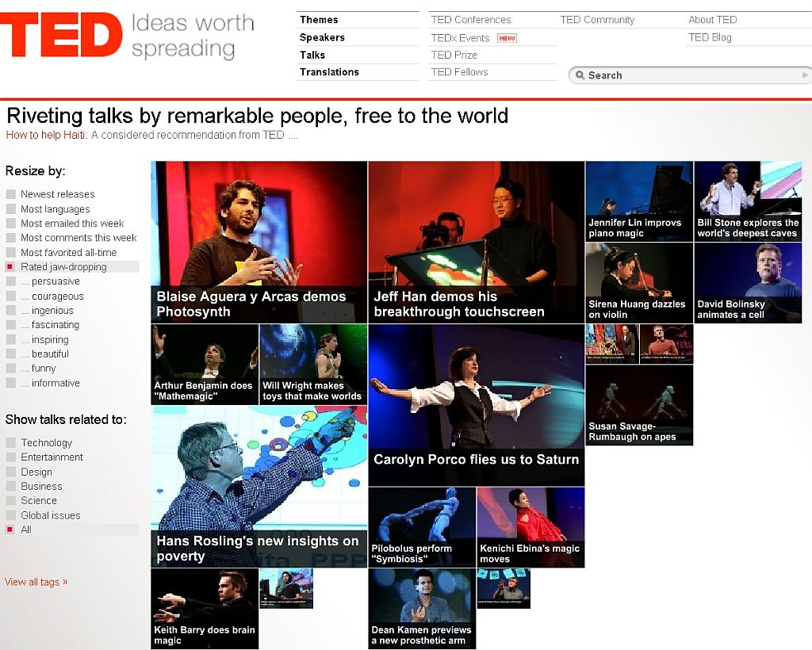Select the "Technology" topic checkbox
The height and width of the screenshot is (650, 812).
click(10, 442)
